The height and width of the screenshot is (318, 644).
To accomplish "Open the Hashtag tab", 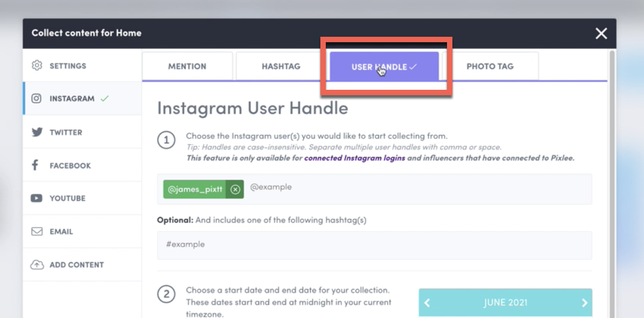I will pos(281,67).
